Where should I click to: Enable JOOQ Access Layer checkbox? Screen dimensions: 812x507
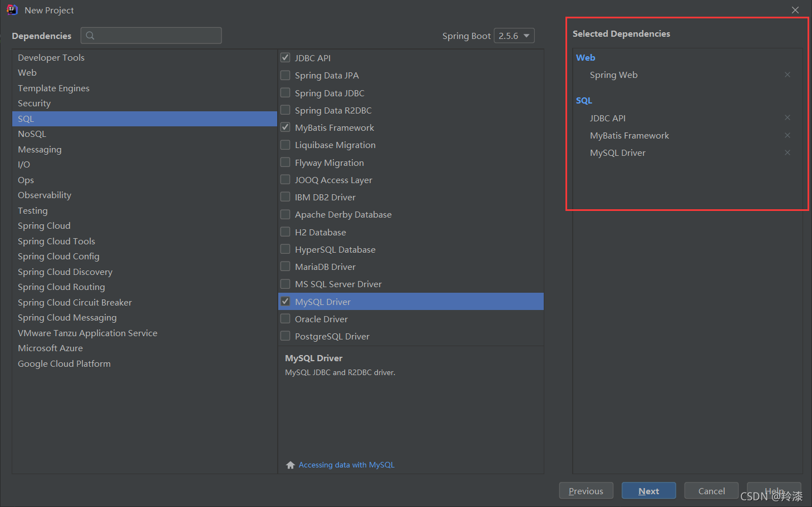[286, 179]
